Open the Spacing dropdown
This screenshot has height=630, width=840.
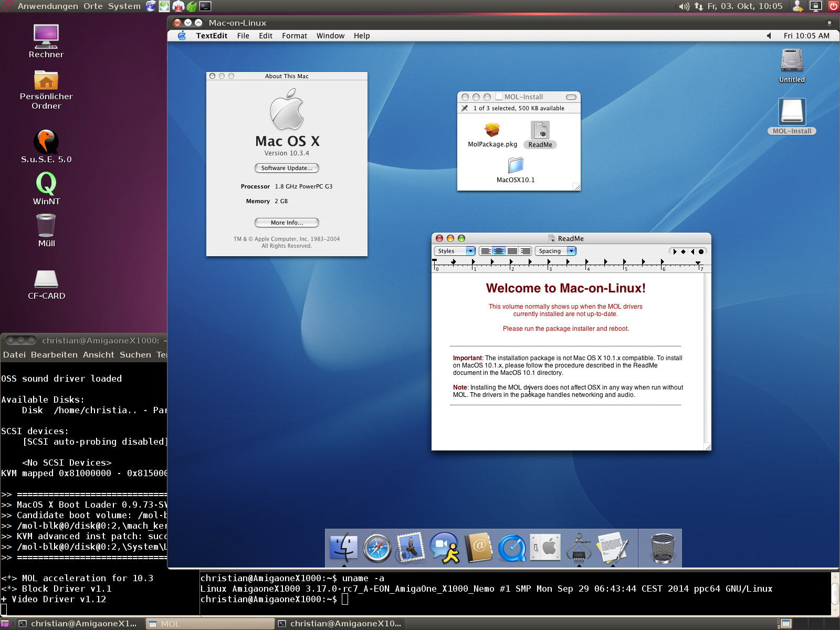click(555, 251)
